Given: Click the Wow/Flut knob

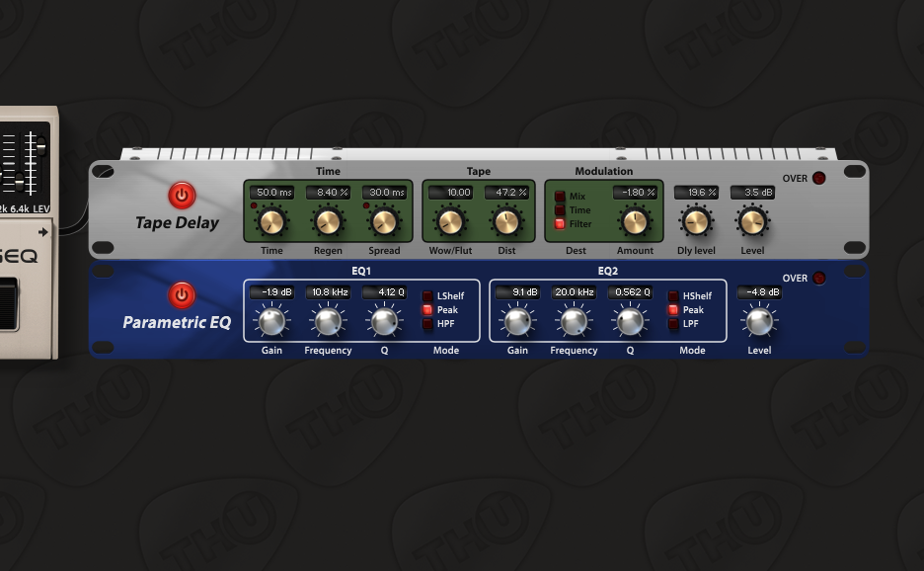Looking at the screenshot, I should (x=450, y=222).
